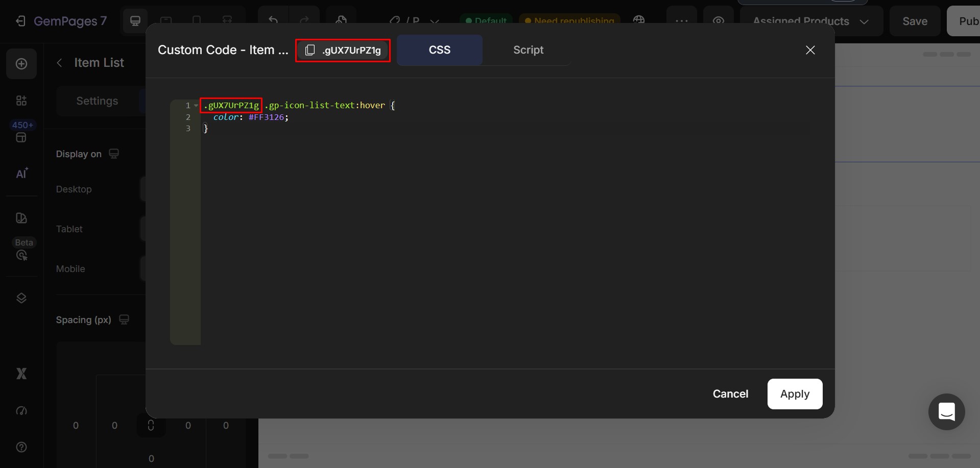Viewport: 980px width, 468px height.
Task: Toggle the linked spacing chain icon
Action: (151, 425)
